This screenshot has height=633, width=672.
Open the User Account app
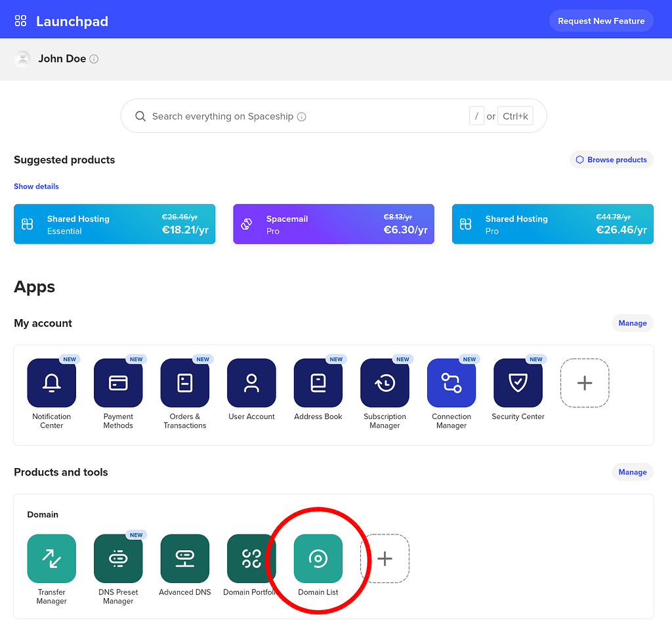pyautogui.click(x=251, y=383)
